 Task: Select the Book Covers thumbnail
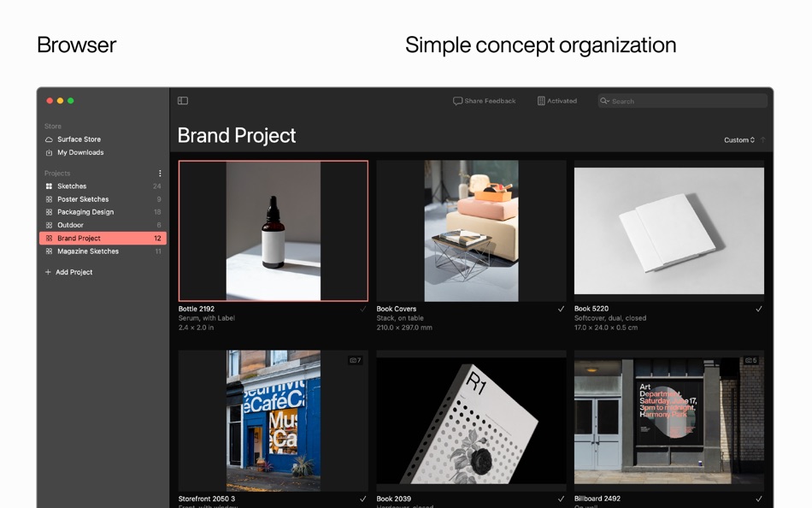(471, 231)
